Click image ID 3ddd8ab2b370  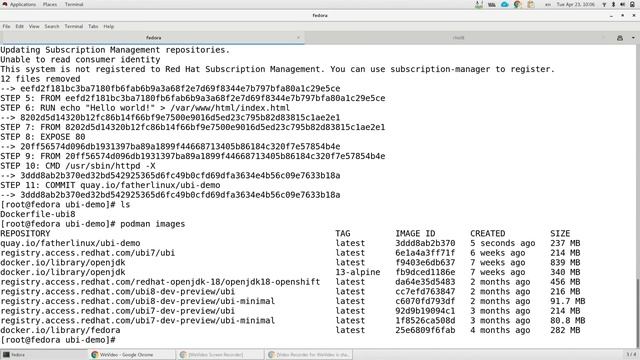point(425,243)
